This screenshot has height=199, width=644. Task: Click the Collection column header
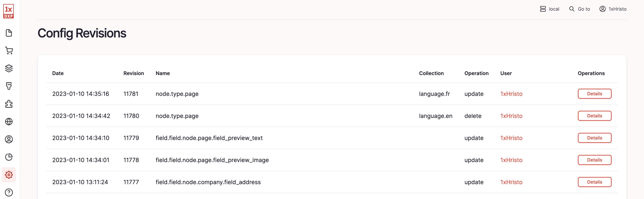431,73
